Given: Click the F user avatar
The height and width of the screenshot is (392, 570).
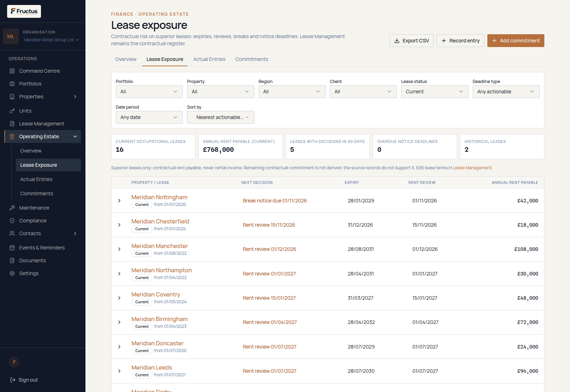Looking at the screenshot, I should click(x=14, y=362).
